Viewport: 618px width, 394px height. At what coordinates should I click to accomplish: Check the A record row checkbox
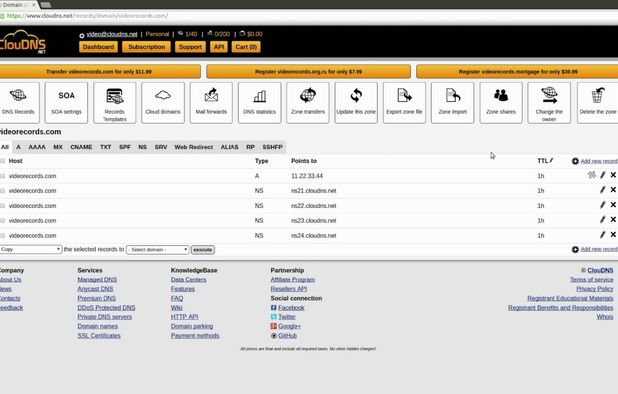click(3, 176)
